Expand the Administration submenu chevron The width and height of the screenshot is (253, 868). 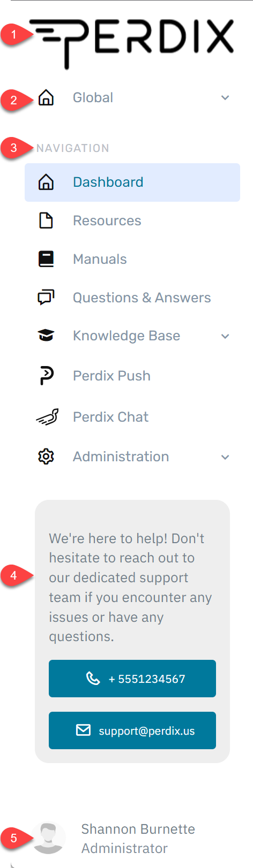[225, 457]
